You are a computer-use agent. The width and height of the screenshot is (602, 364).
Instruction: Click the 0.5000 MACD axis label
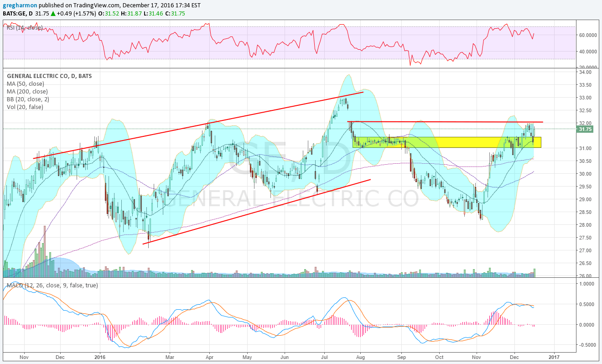point(586,304)
